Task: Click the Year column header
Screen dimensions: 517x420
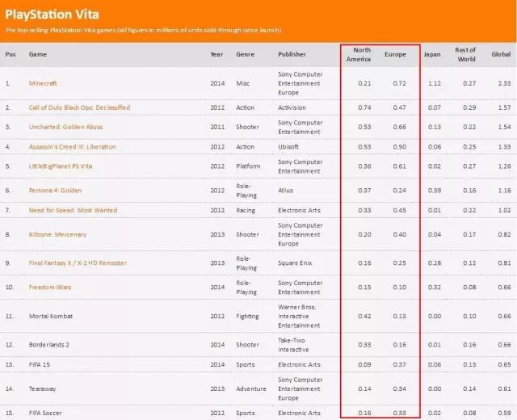Action: pos(216,54)
